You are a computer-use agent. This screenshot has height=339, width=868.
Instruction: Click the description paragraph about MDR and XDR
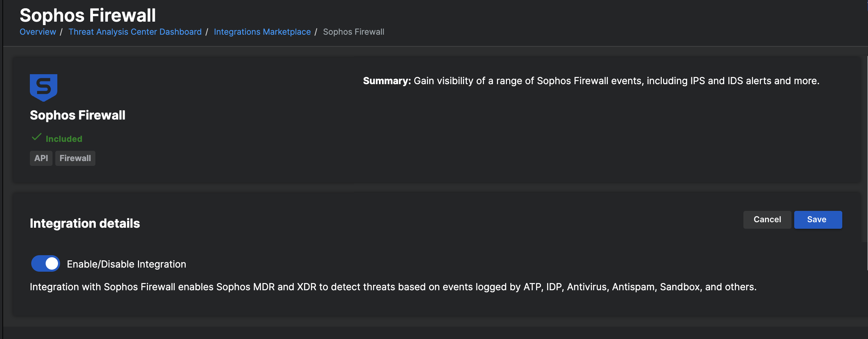[393, 287]
